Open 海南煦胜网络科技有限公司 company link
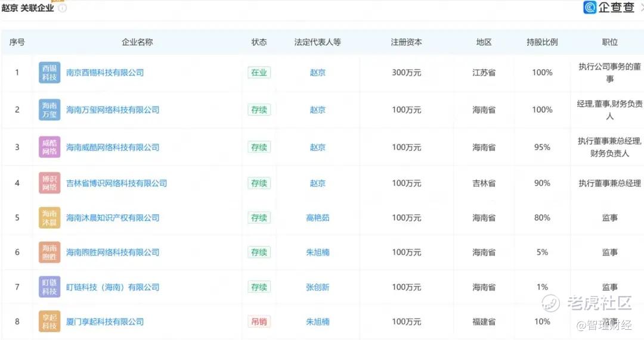 (x=113, y=252)
